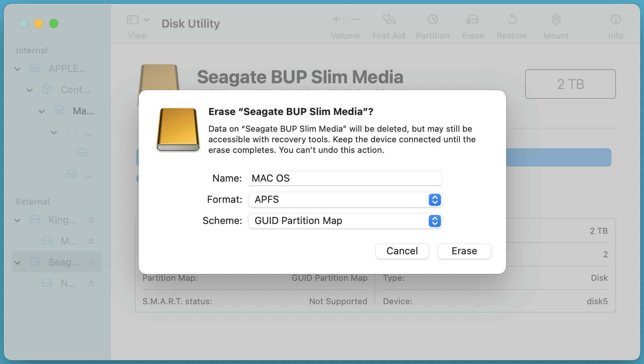The height and width of the screenshot is (364, 644).
Task: Click the remove volume minus icon
Action: (355, 19)
